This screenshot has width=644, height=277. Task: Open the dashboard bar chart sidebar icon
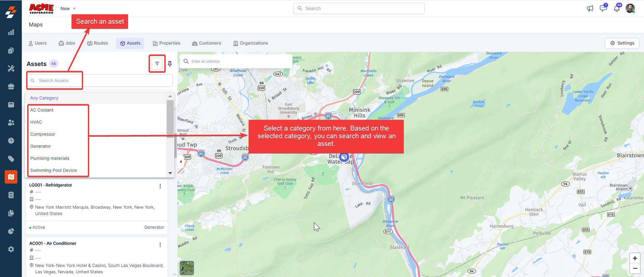click(11, 32)
